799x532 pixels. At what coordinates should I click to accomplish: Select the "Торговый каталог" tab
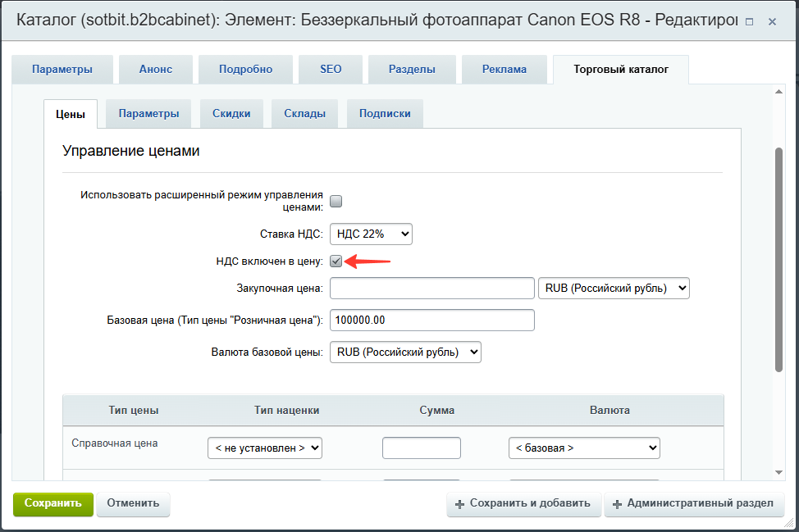[621, 69]
